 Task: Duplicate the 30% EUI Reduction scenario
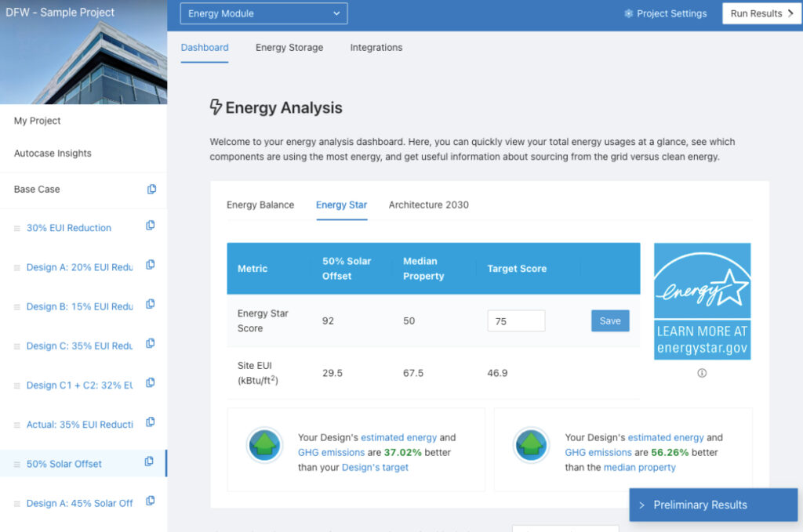click(150, 226)
